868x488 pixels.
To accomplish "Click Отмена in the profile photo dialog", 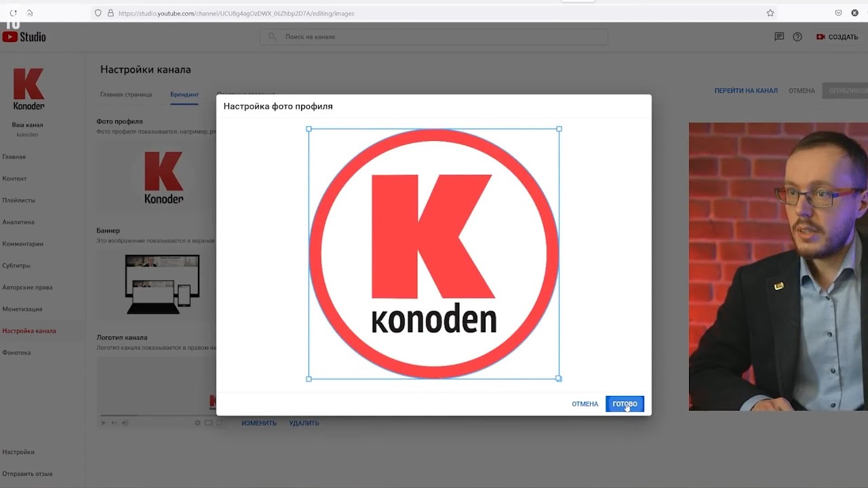I will pos(585,404).
